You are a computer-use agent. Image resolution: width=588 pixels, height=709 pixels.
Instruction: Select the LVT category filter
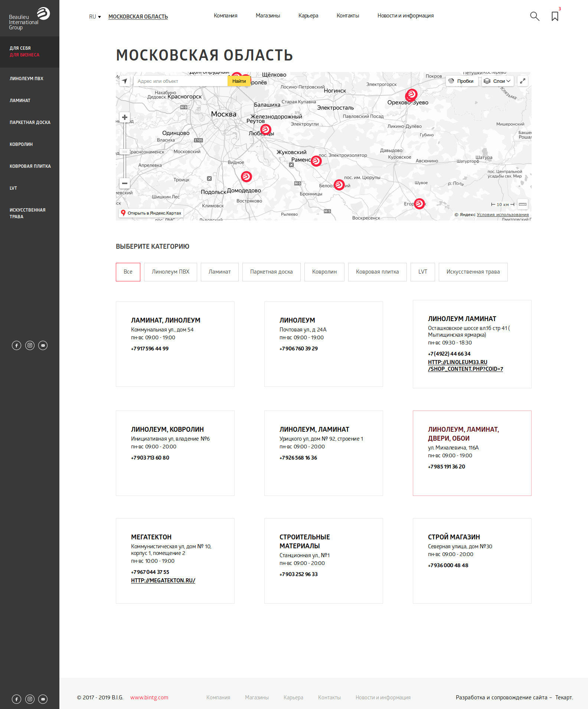(x=423, y=272)
